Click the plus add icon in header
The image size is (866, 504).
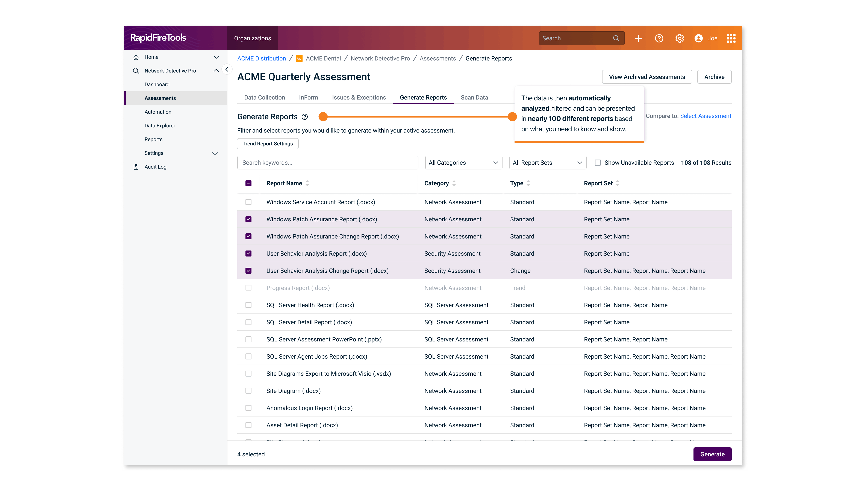coord(638,38)
